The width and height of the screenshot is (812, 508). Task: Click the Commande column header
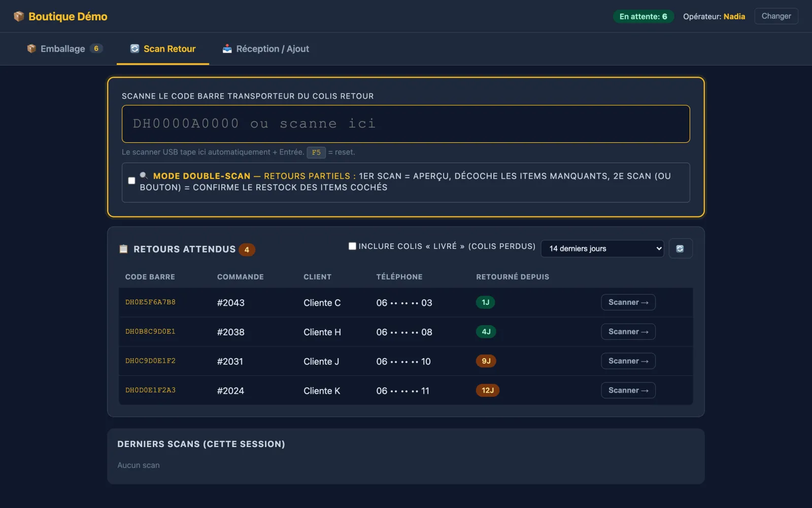[x=241, y=277]
